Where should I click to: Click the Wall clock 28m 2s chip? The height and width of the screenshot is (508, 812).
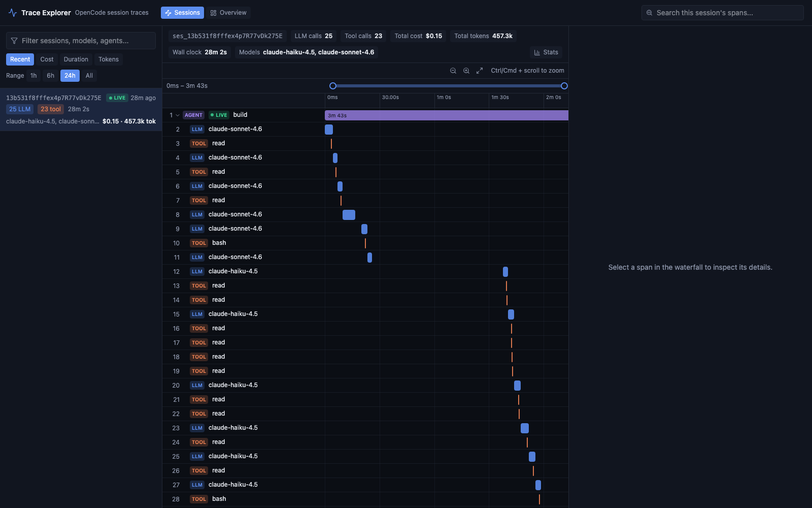pyautogui.click(x=199, y=52)
